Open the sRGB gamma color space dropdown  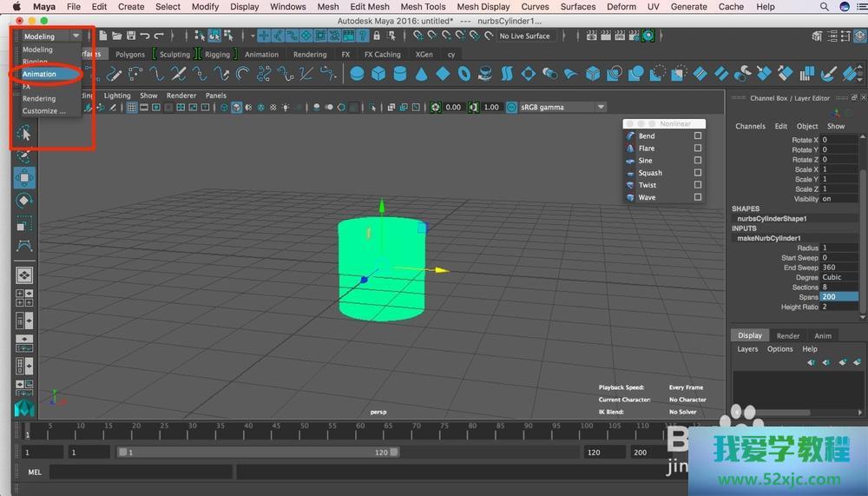[556, 108]
